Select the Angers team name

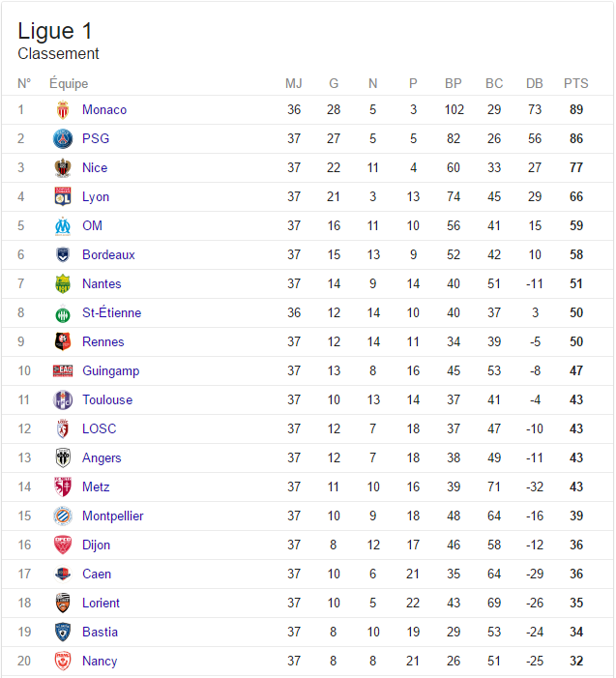102,457
